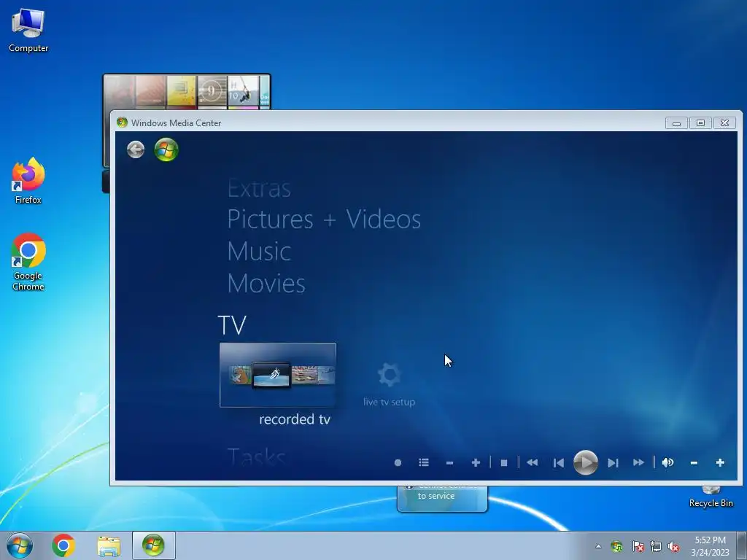
Task: Click the round Play button
Action: click(586, 462)
